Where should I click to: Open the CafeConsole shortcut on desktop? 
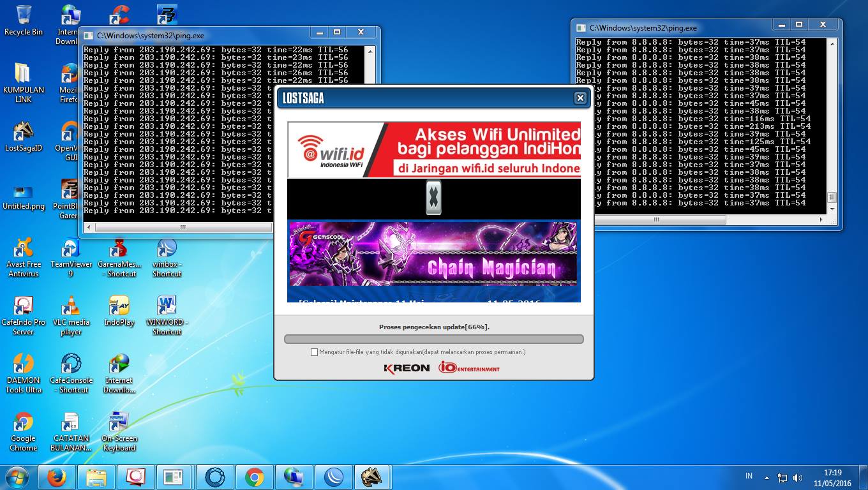click(71, 374)
